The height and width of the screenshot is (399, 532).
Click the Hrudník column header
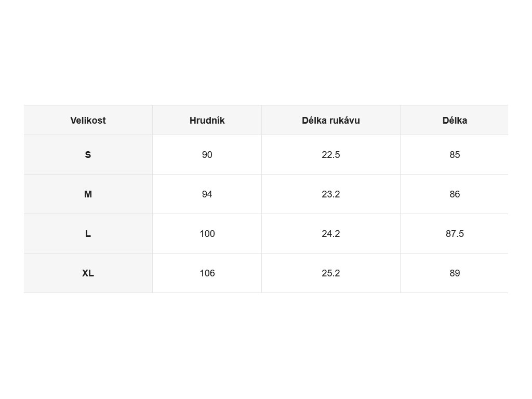coord(207,121)
